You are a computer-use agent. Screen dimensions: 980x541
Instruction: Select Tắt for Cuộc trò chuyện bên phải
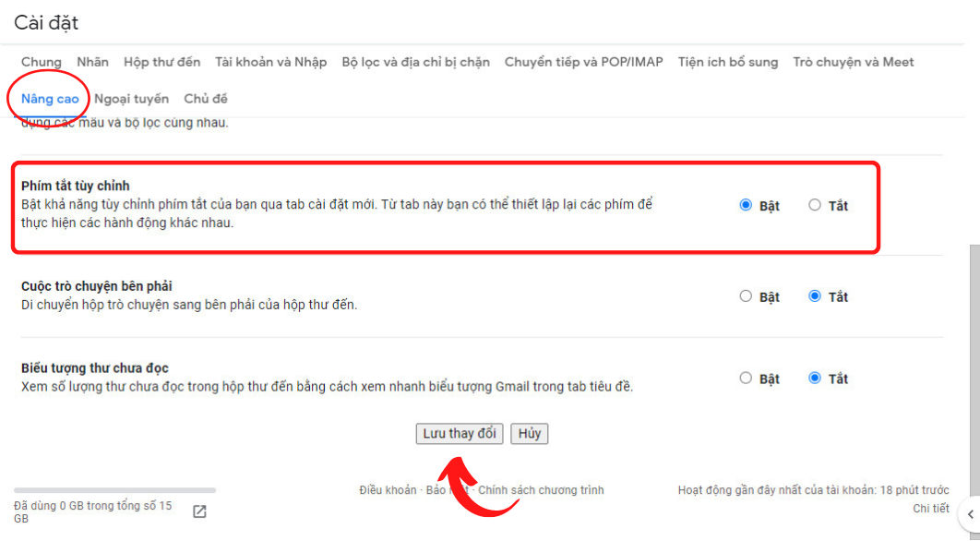click(815, 295)
